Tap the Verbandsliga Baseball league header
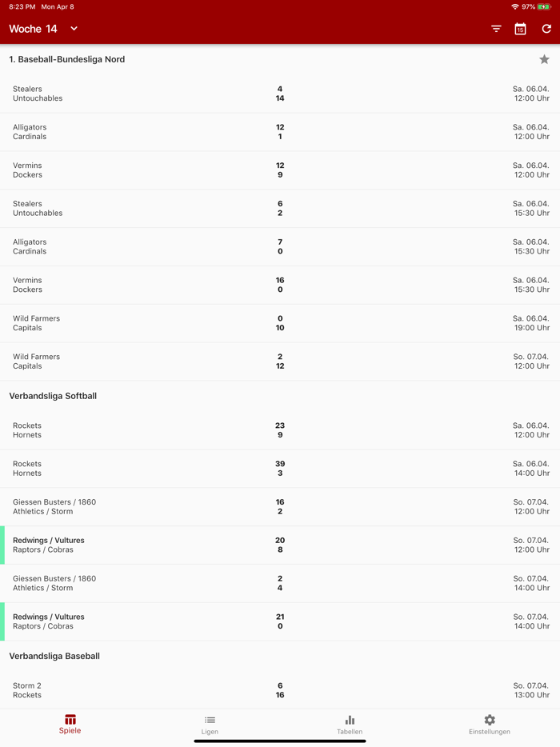560x747 pixels. click(x=54, y=656)
